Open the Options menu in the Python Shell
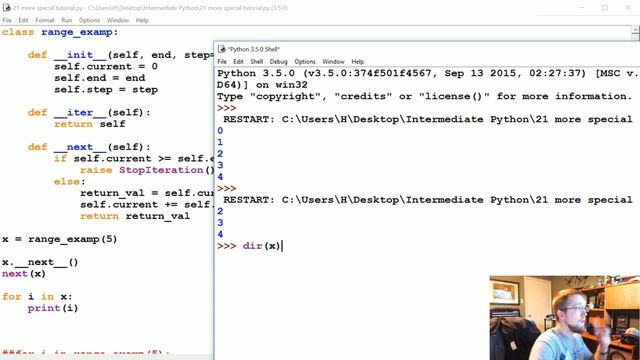This screenshot has height=360, width=640. 305,62
